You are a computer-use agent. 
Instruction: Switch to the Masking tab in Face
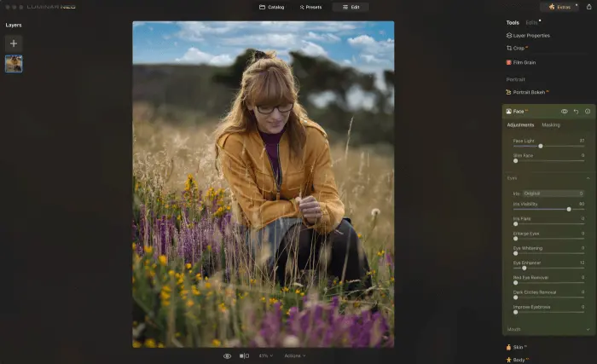pos(551,125)
